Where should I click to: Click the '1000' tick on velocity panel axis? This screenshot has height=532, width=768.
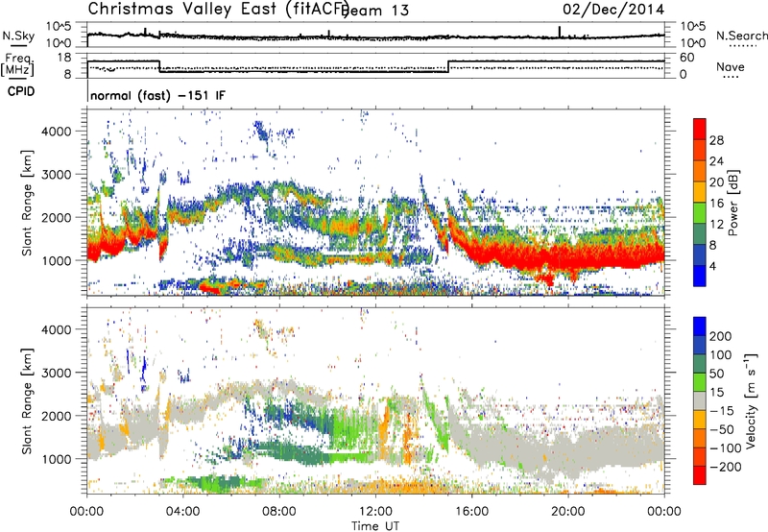click(56, 459)
